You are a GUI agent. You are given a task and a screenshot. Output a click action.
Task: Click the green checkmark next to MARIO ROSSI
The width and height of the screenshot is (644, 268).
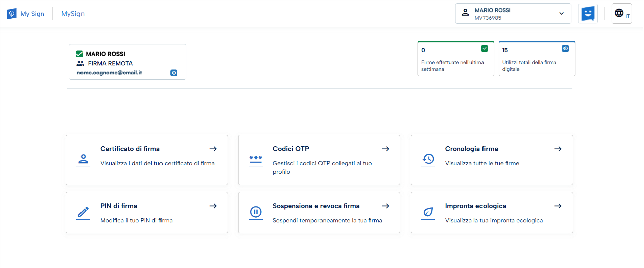point(79,54)
